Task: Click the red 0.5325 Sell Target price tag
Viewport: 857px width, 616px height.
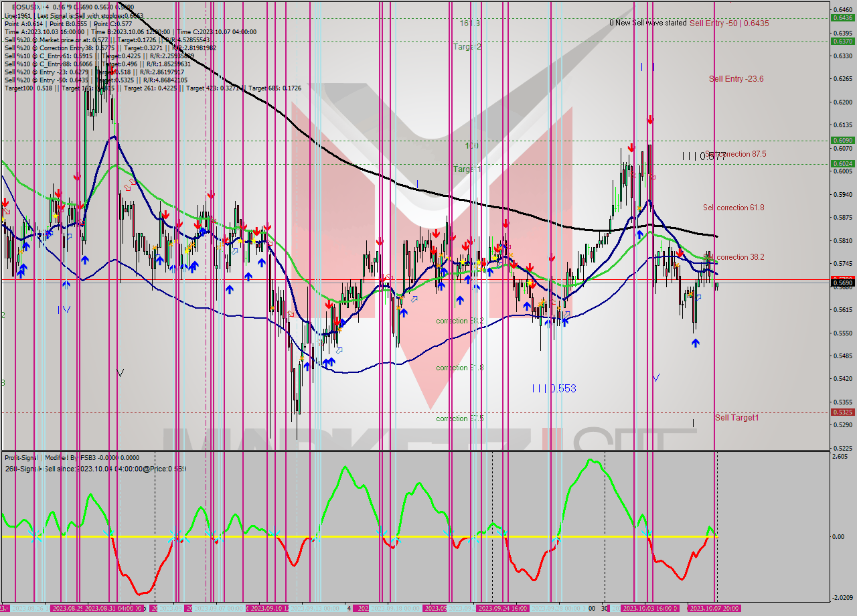Action: point(842,412)
